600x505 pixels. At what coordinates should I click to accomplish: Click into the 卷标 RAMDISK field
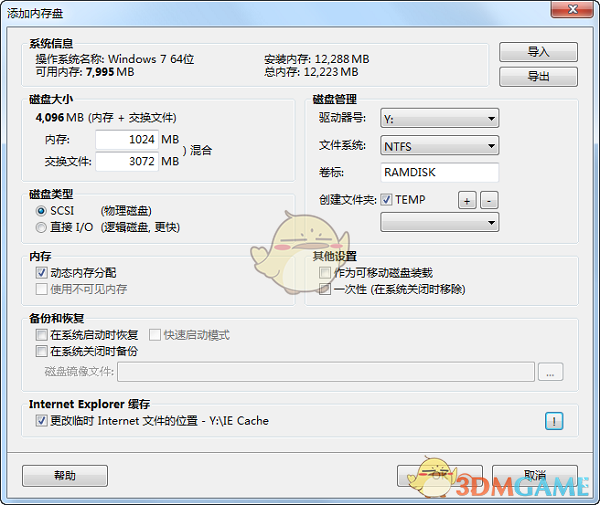click(439, 172)
